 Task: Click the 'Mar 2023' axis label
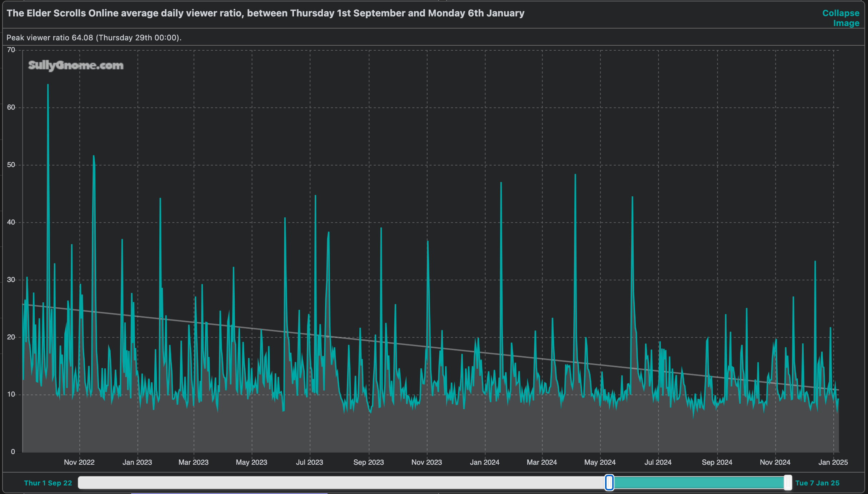click(x=193, y=462)
